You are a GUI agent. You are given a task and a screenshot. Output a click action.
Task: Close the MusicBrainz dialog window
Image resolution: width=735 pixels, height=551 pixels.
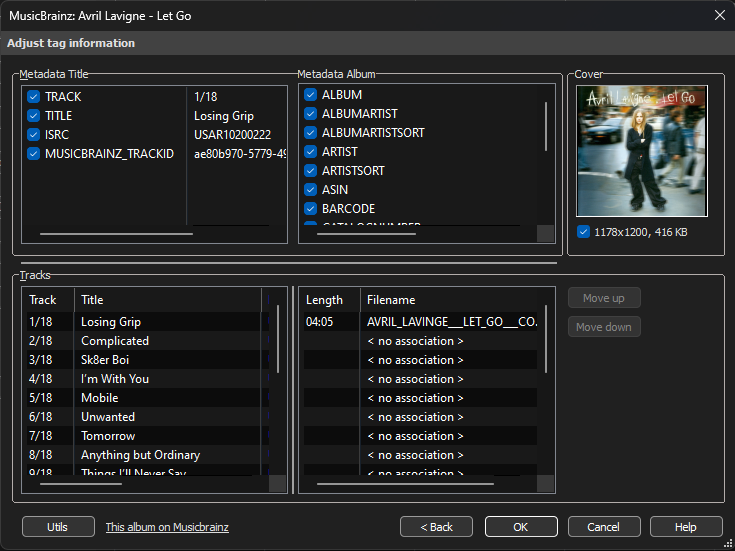click(720, 15)
